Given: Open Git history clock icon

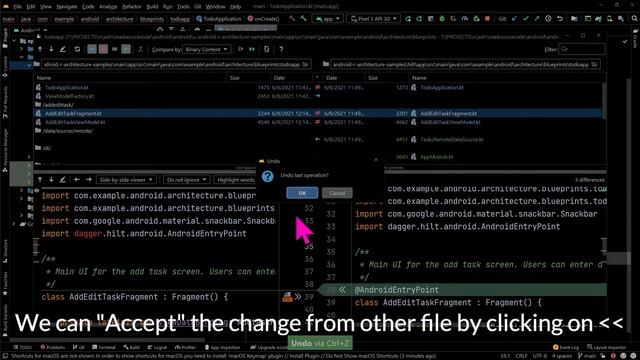Looking at the screenshot, I should point(548,19).
